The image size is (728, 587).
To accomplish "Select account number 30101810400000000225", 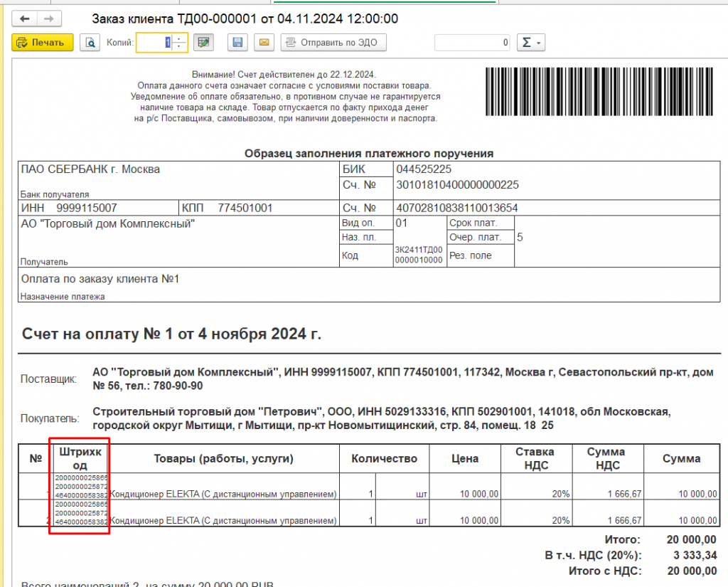I will [457, 185].
